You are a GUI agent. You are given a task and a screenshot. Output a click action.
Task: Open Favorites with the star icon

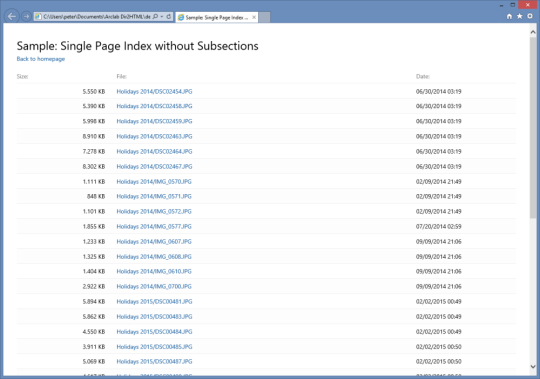coord(520,16)
